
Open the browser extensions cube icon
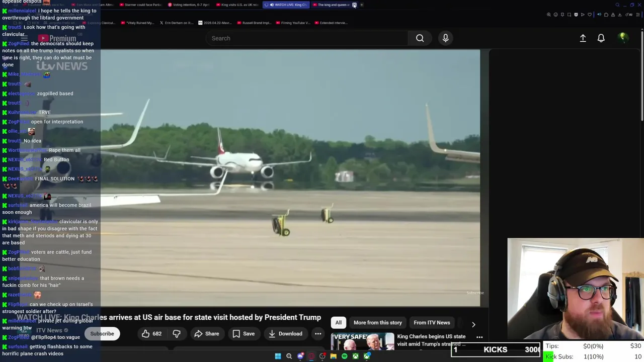[x=606, y=15]
